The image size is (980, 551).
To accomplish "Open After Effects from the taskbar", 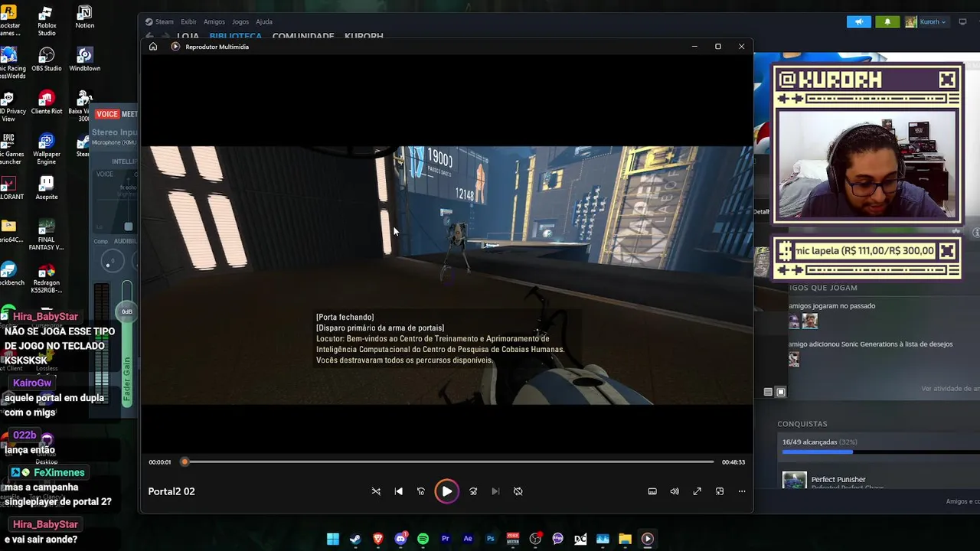I will [x=468, y=539].
